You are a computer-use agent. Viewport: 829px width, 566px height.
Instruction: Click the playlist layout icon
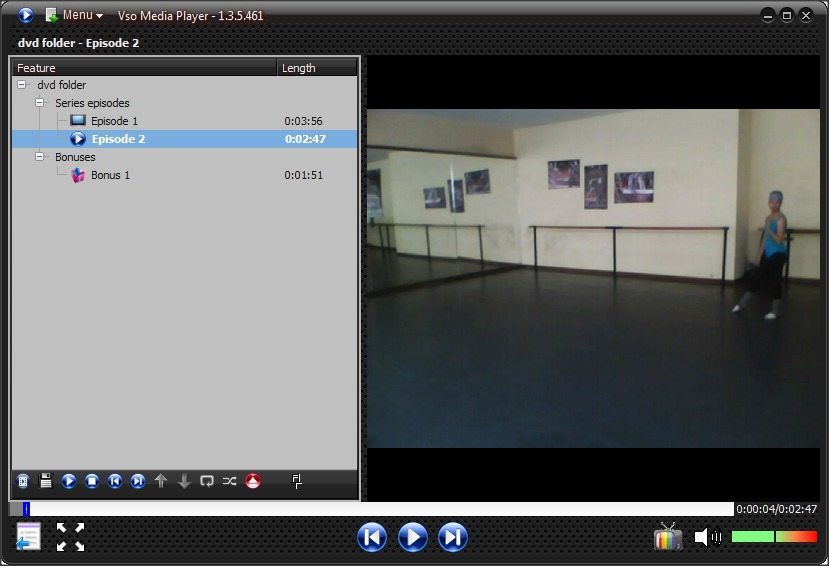click(x=297, y=481)
